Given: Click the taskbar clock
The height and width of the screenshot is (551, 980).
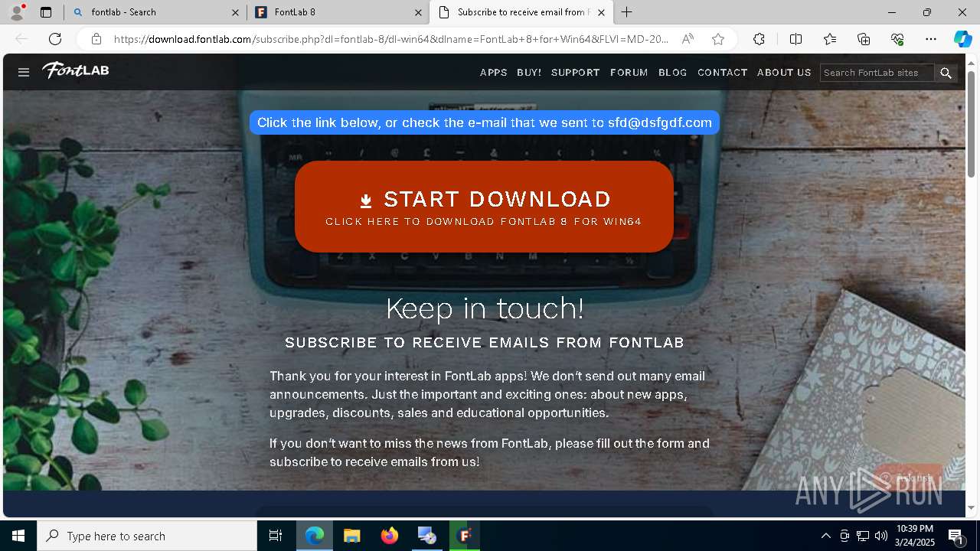Looking at the screenshot, I should tap(915, 536).
